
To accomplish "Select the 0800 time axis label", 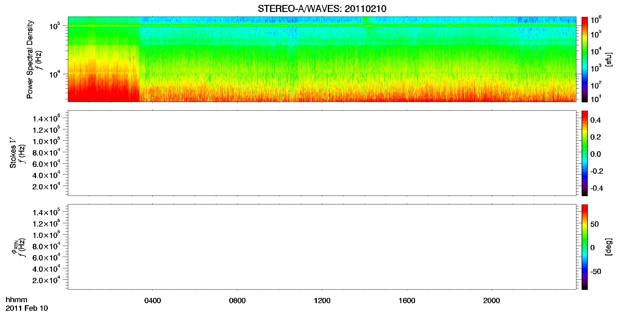I will click(x=237, y=300).
